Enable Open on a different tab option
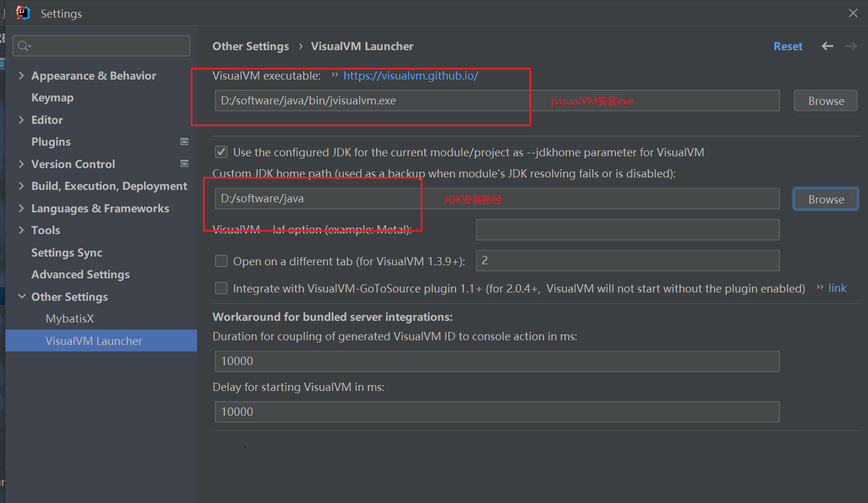The image size is (868, 503). click(221, 261)
